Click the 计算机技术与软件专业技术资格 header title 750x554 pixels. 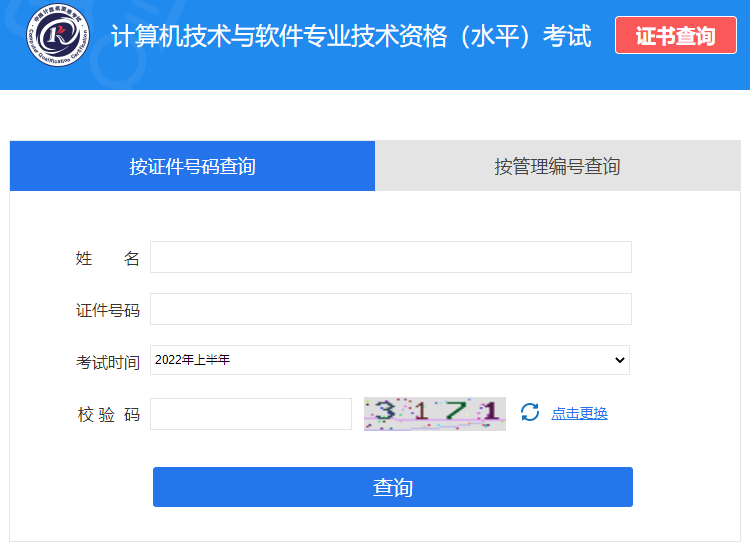pos(350,37)
